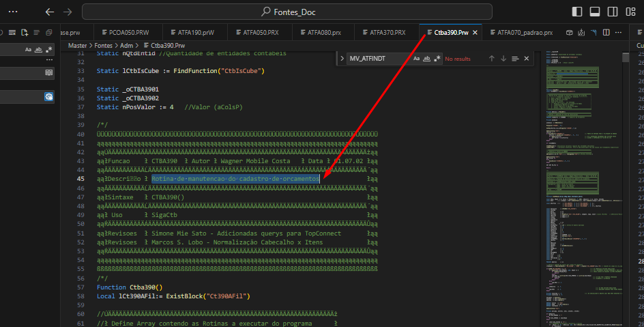
Task: Click 'nPosValor' on line 37
Action: 138,107
